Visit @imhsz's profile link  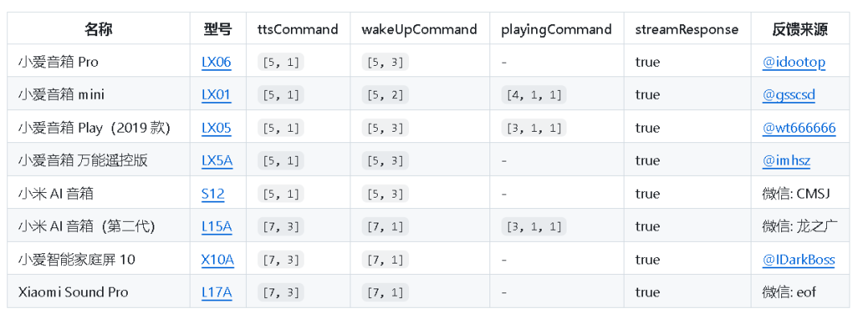786,161
